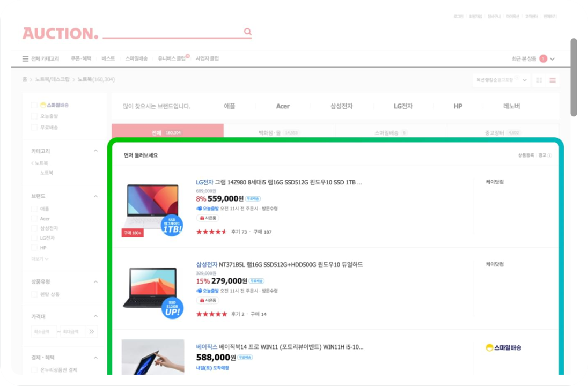Open 베스트 in the navigation bar
This screenshot has height=386, width=588.
(108, 58)
